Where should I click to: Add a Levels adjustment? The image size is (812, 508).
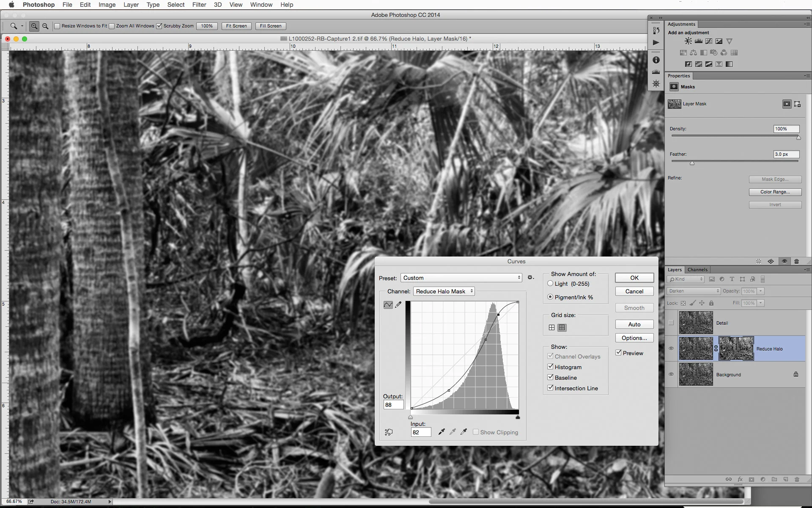(x=698, y=41)
